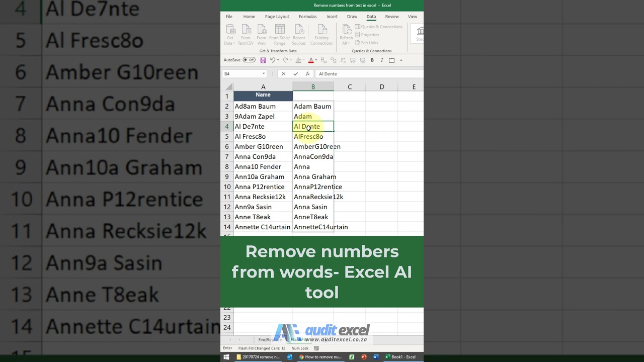Click Edit Links
The image size is (644, 362).
pyautogui.click(x=367, y=43)
